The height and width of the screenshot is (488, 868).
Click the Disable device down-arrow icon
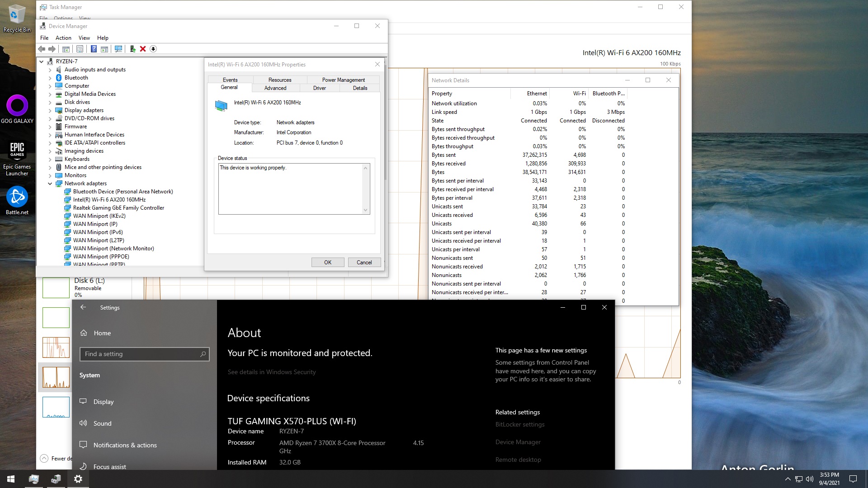click(x=153, y=49)
